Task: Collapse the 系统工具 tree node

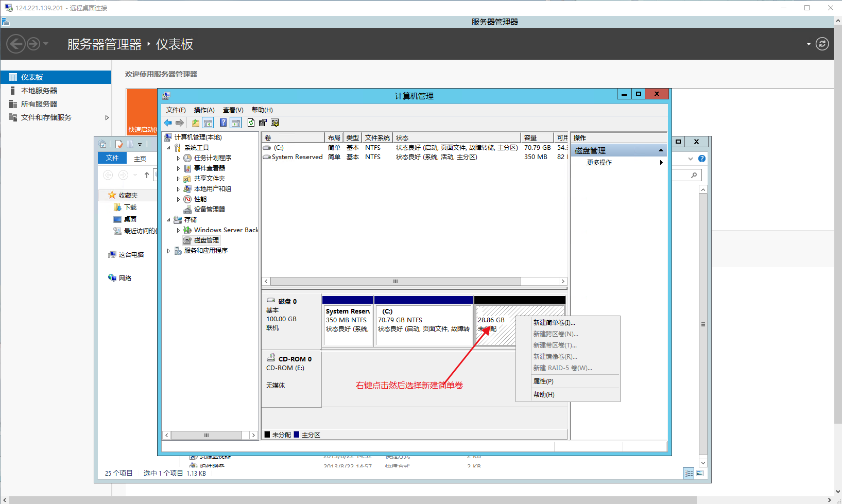Action: [168, 148]
